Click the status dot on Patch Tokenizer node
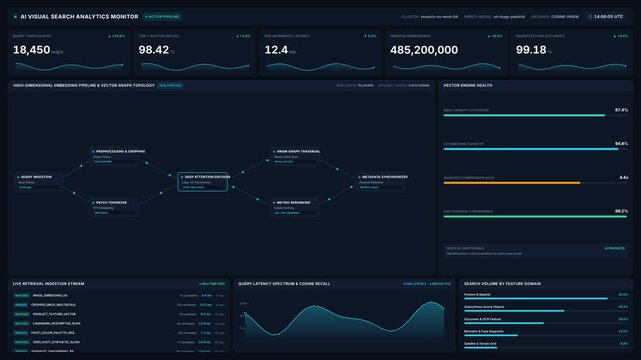Image resolution: width=641 pixels, height=360 pixels. point(94,203)
